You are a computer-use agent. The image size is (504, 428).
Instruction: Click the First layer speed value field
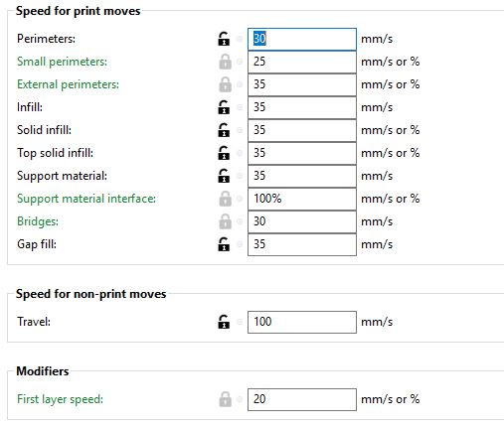click(302, 399)
